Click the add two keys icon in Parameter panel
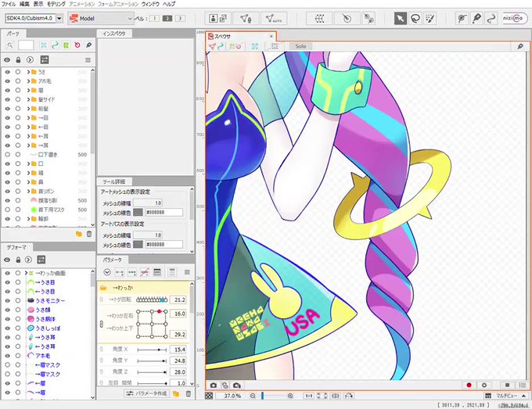This screenshot has height=409, width=532. coord(120,272)
